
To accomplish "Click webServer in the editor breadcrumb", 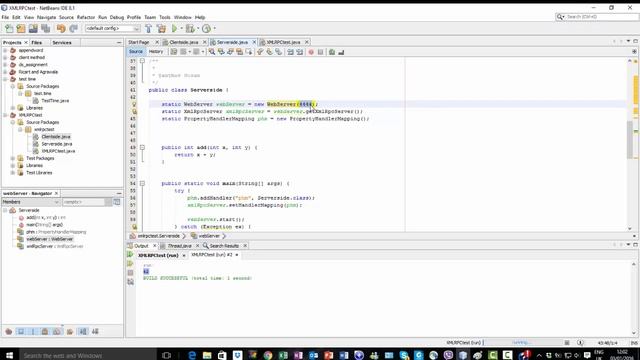I will 210,236.
